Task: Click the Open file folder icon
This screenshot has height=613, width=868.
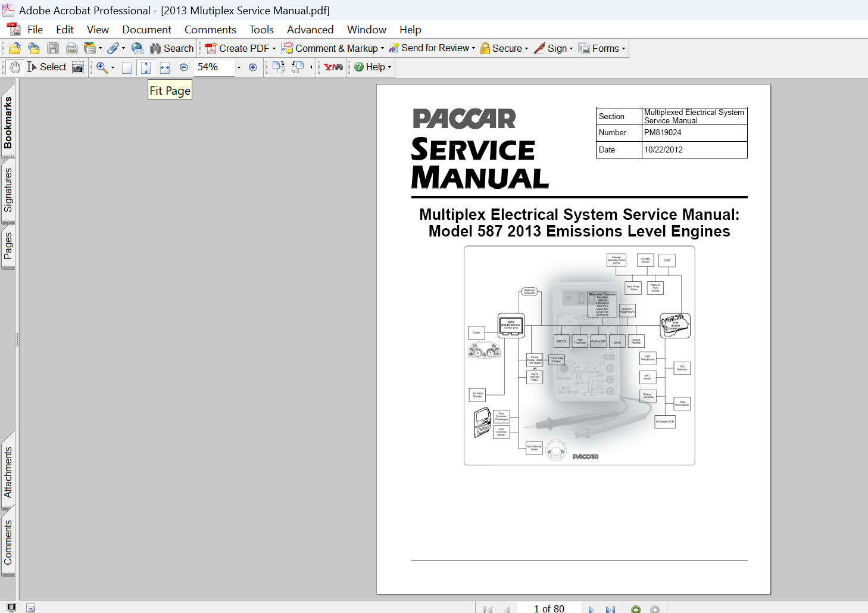Action: 15,48
